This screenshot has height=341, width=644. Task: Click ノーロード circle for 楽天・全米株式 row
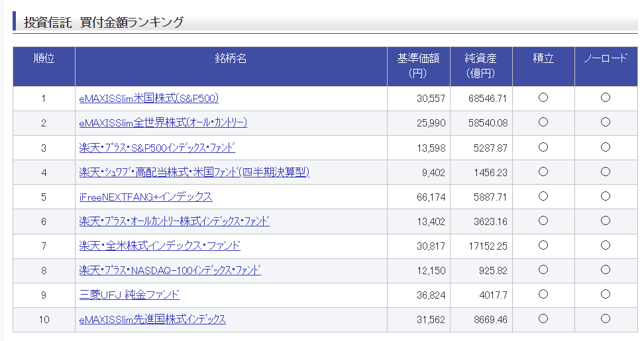[606, 246]
